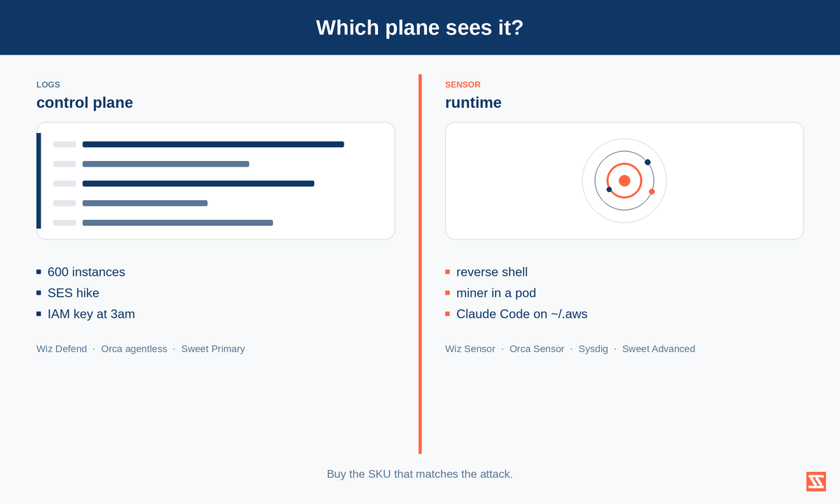Click the 'Sysdig' label
This screenshot has width=840, height=504.
[x=593, y=349]
